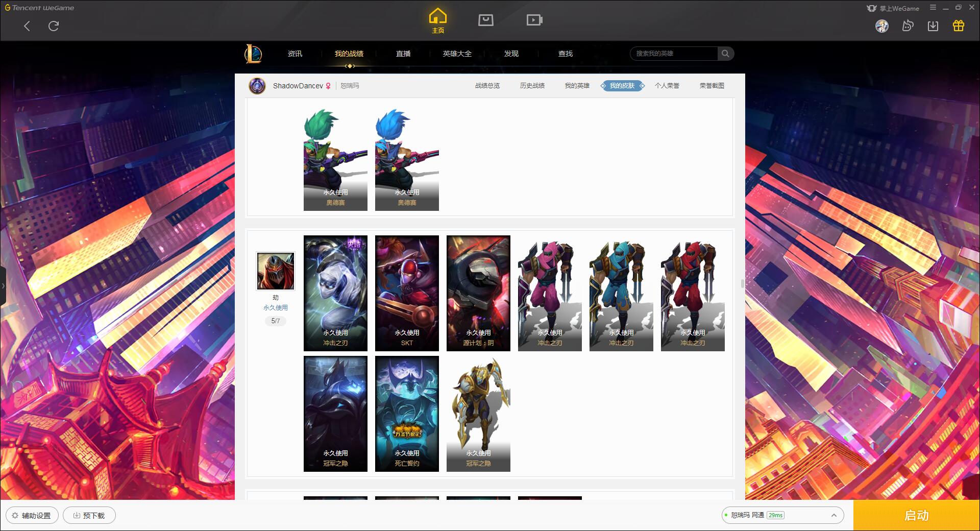Click the 5/7 skin count badge
The width and height of the screenshot is (980, 531).
(276, 321)
